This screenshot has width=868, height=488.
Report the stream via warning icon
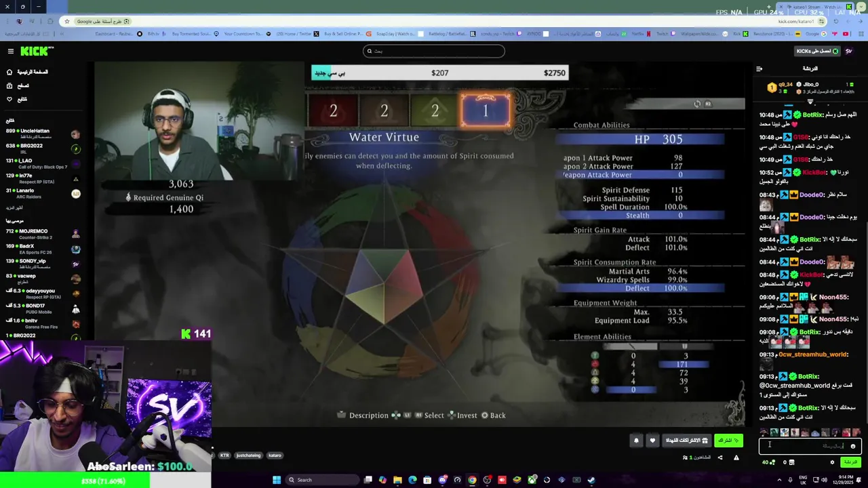click(736, 457)
